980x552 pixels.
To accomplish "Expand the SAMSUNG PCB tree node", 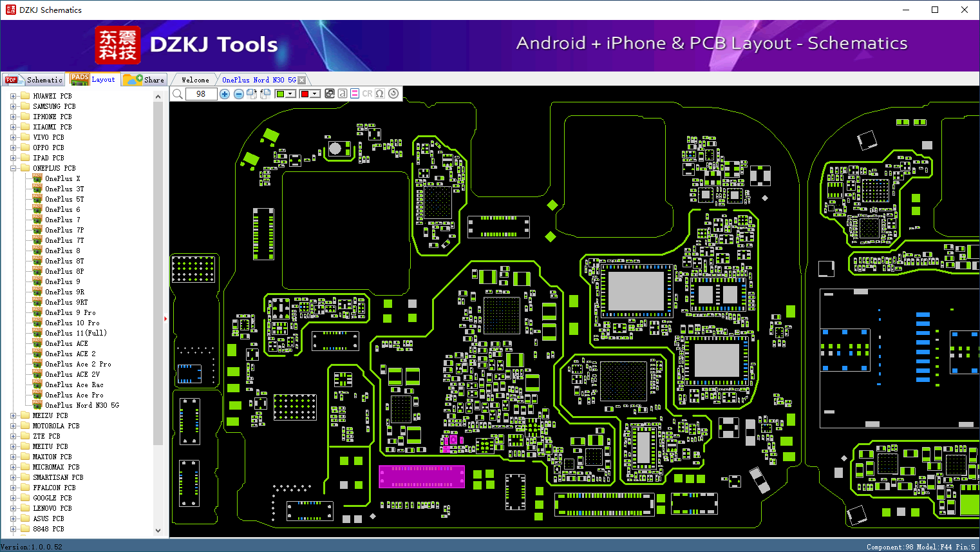I will [x=13, y=106].
